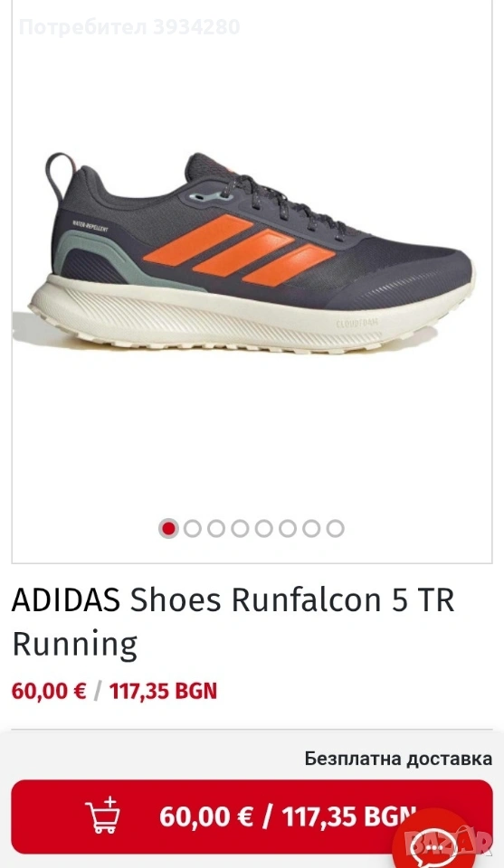Select the third image carousel dot
The width and height of the screenshot is (504, 868).
[216, 529]
